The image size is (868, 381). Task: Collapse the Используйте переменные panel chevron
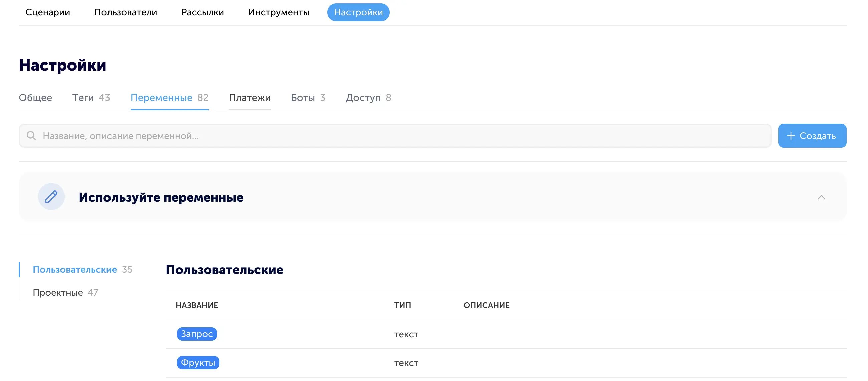[x=821, y=197]
